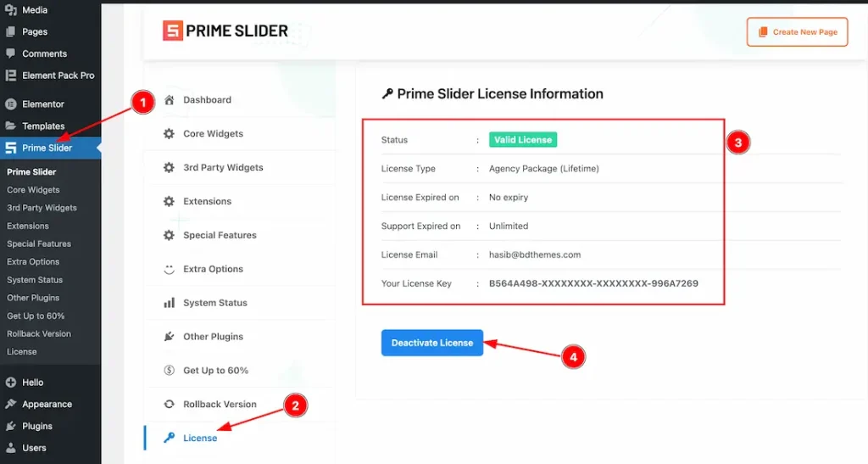The image size is (868, 464).
Task: Click the Pages icon in admin sidebar
Action: pos(10,31)
